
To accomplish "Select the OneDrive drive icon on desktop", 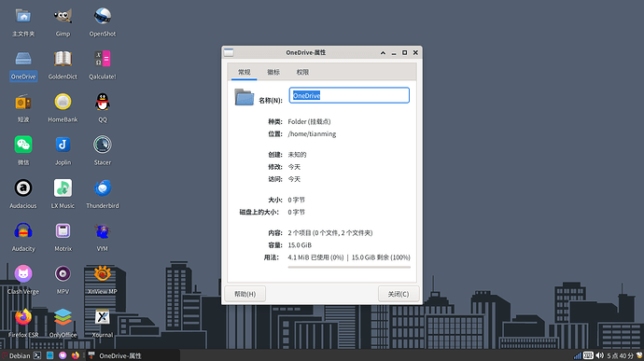I will coord(23,59).
